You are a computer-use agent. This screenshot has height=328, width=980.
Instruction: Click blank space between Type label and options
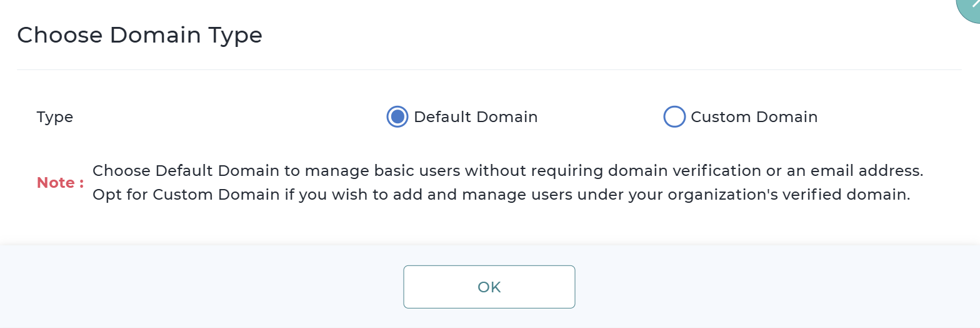coord(225,117)
